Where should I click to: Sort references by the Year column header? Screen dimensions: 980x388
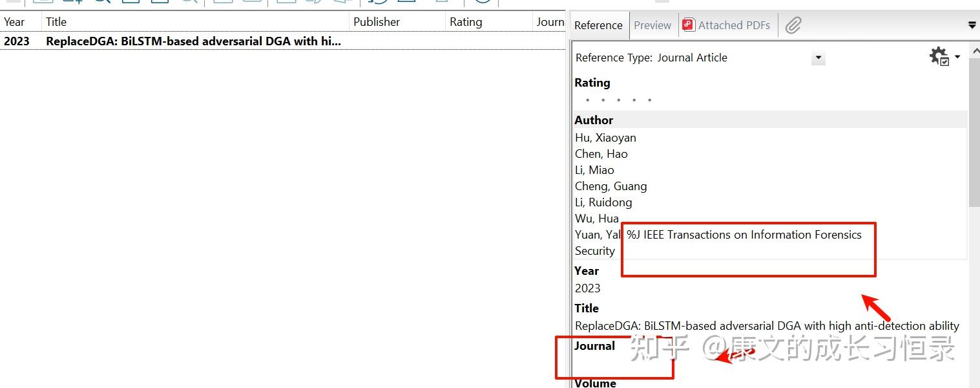(x=14, y=21)
